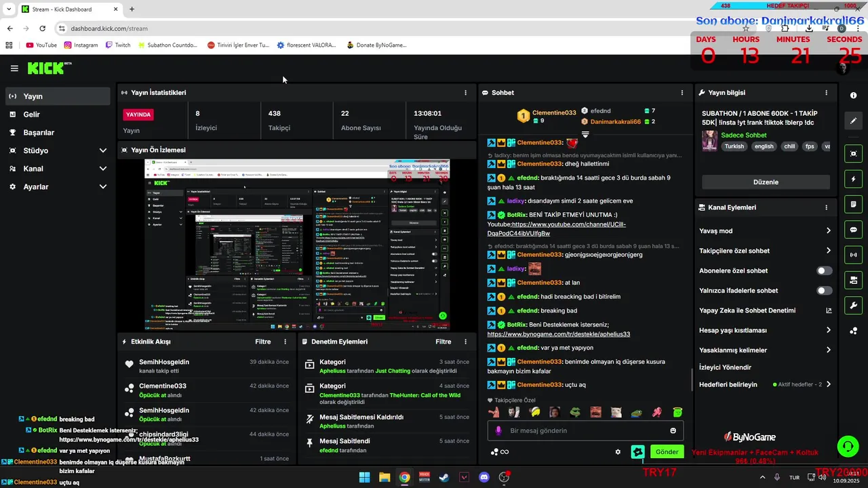Open chat settings gear icon
868x488 pixels.
[x=618, y=452]
